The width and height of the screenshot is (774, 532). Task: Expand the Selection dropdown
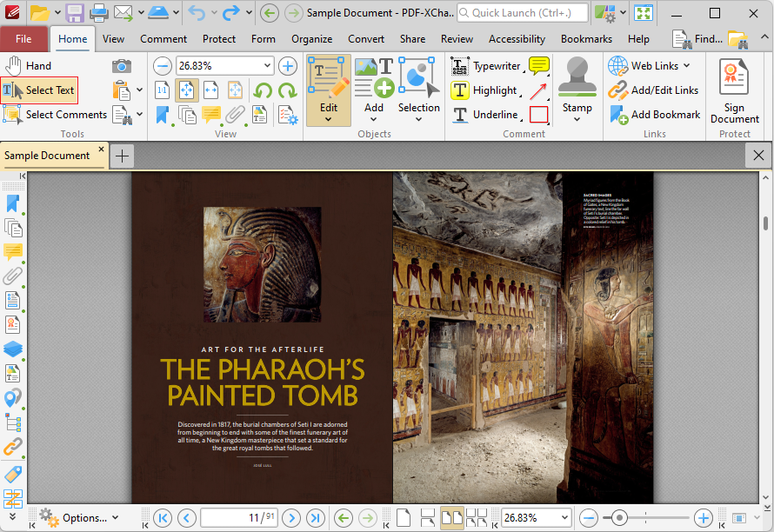[418, 119]
